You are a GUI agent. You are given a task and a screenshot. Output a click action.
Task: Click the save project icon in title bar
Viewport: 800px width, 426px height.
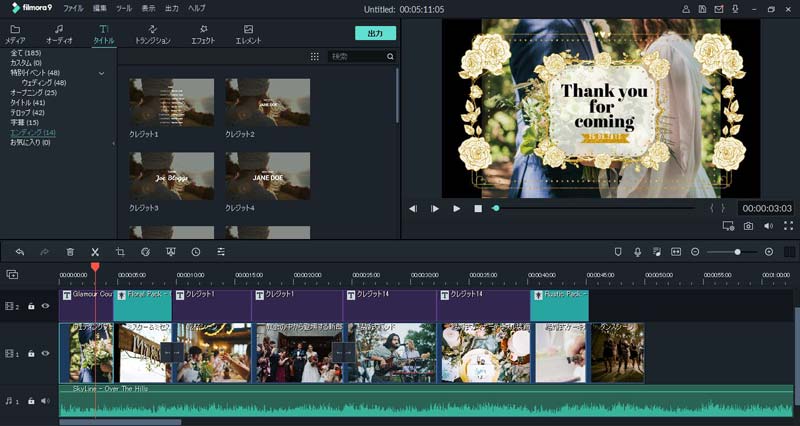coord(703,9)
